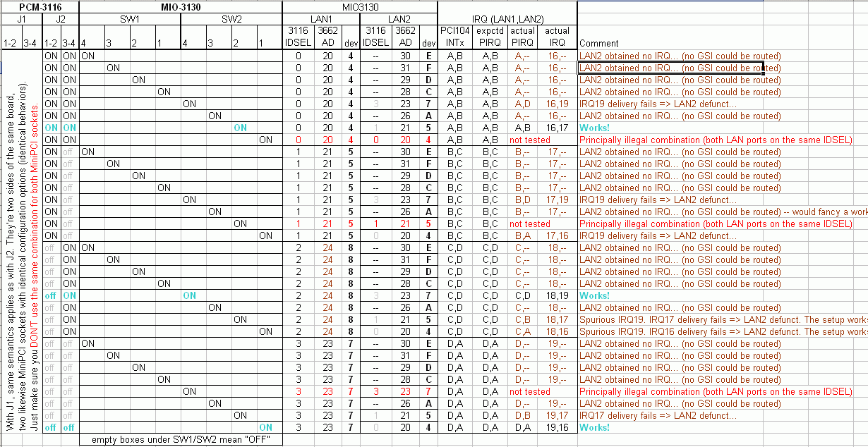The image size is (868, 447).
Task: Click the actual IRQ value '17,19'
Action: [x=557, y=200]
